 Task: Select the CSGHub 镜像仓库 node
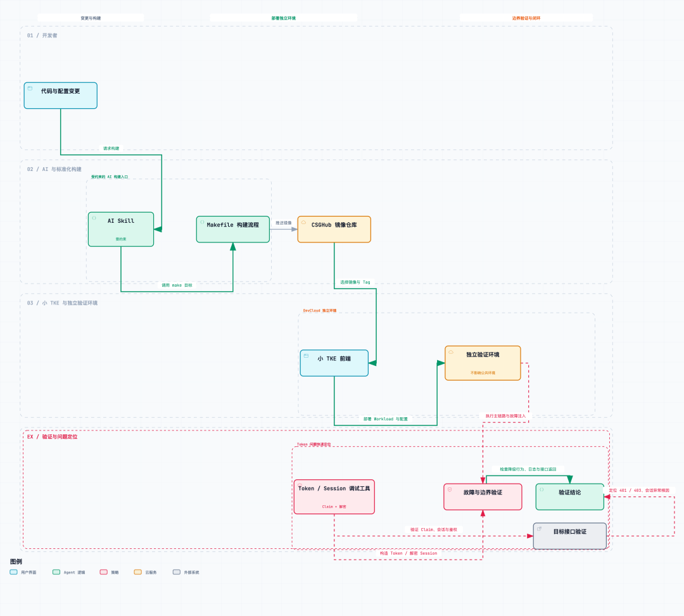334,229
